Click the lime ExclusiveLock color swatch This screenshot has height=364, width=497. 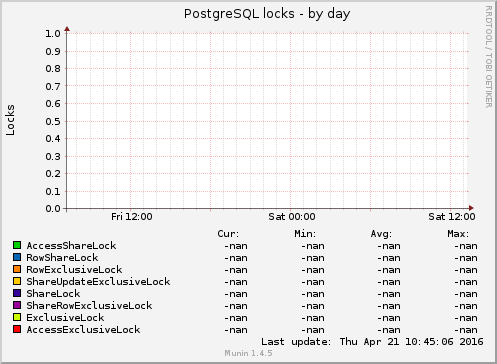17,317
